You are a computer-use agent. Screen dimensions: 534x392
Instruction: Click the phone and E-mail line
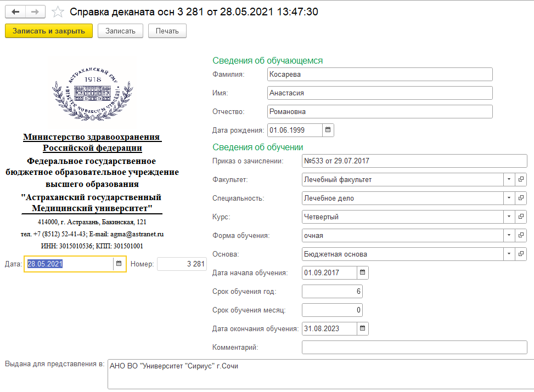point(92,234)
